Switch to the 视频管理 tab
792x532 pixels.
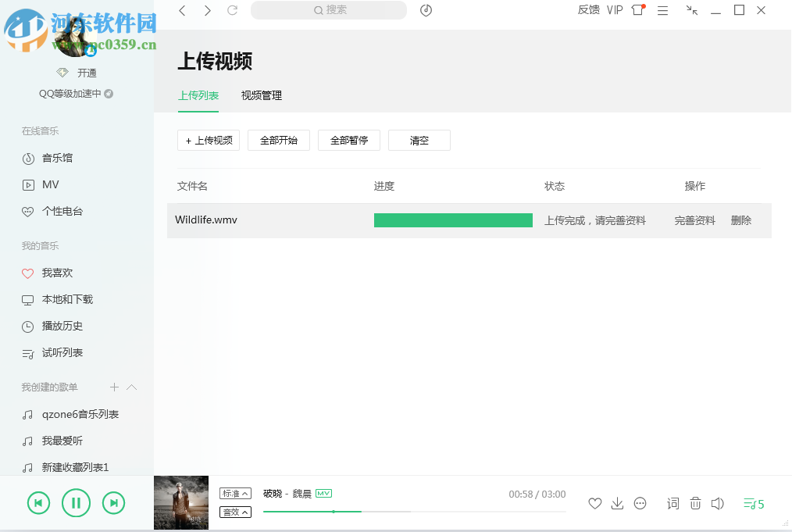coord(262,95)
